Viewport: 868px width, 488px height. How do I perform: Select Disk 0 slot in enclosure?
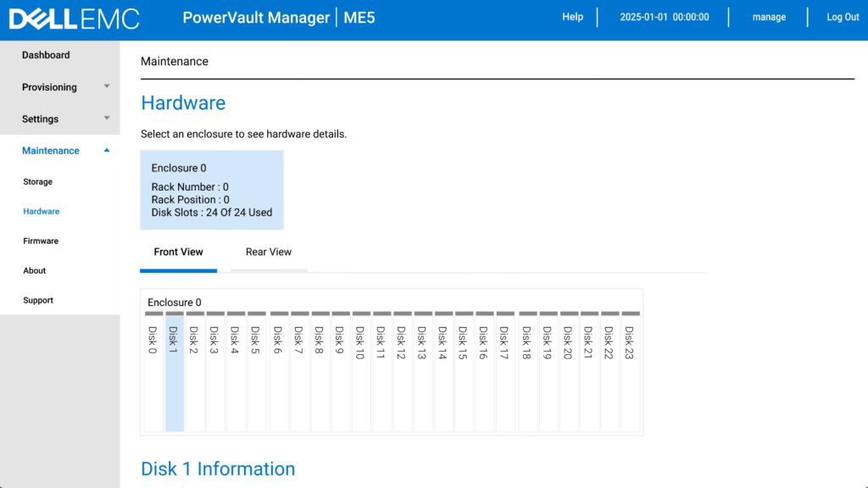153,373
